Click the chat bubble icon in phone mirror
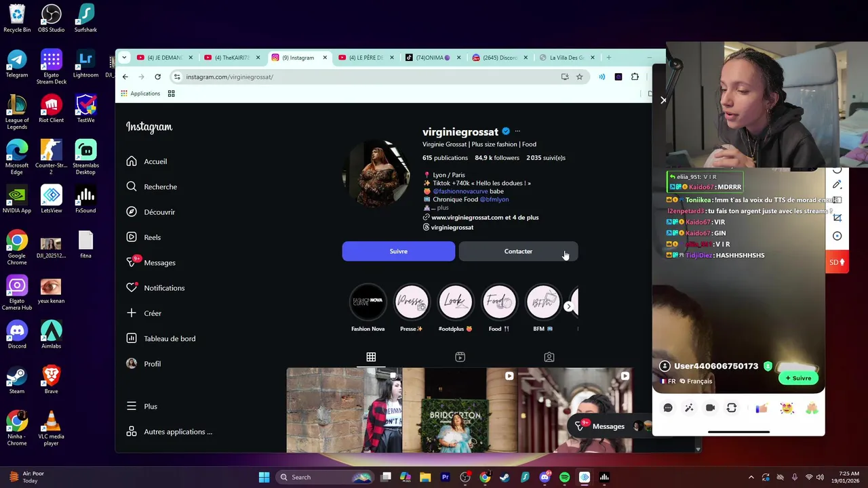The height and width of the screenshot is (488, 868). point(668,408)
